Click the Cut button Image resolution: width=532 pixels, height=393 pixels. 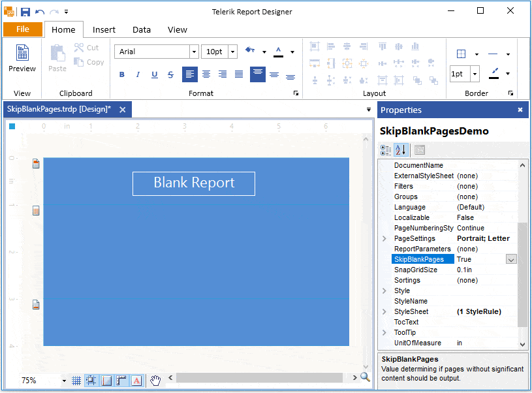[x=87, y=48]
